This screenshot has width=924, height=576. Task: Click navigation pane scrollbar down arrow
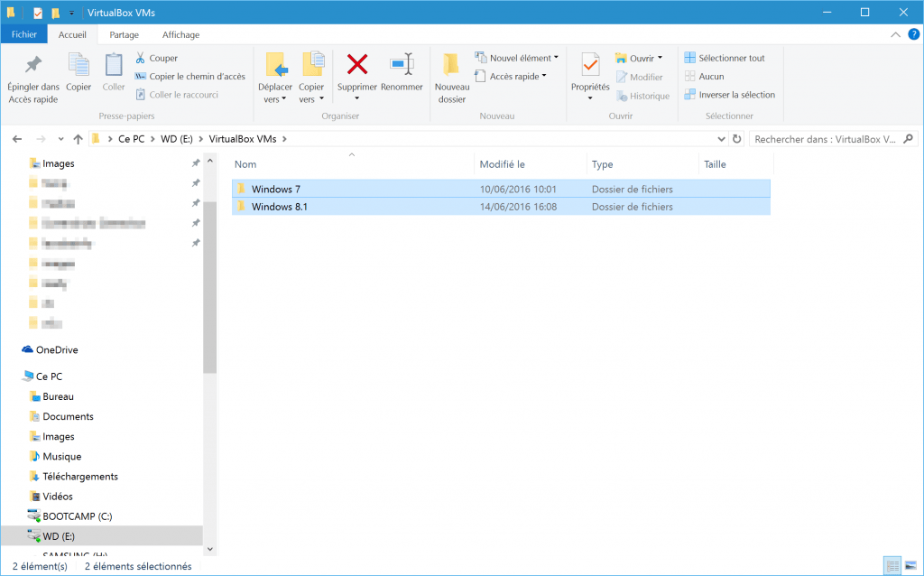(x=209, y=549)
